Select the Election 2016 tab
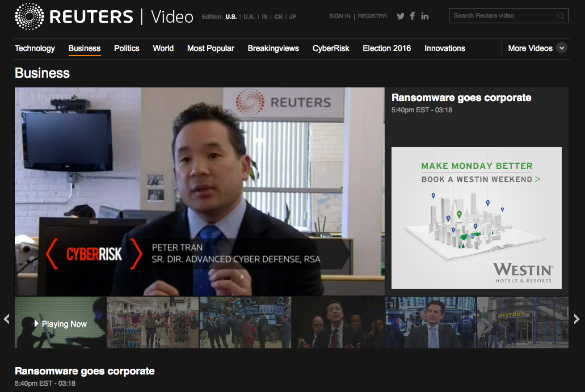Image resolution: width=585 pixels, height=392 pixels. pos(386,48)
